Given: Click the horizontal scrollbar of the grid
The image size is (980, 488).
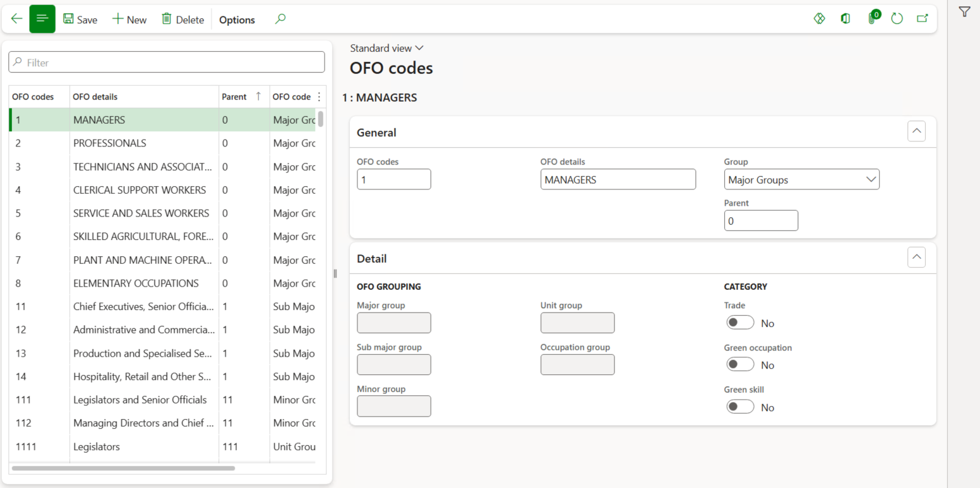Looking at the screenshot, I should [x=123, y=468].
